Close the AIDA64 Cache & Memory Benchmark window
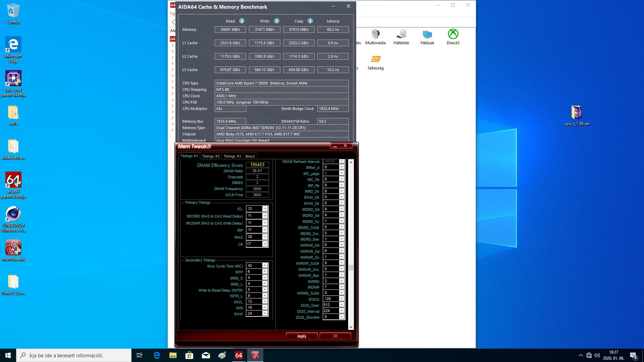This screenshot has height=362, width=644. [348, 6]
